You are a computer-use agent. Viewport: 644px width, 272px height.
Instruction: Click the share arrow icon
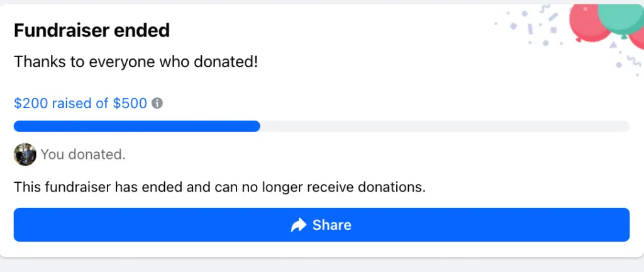(299, 225)
